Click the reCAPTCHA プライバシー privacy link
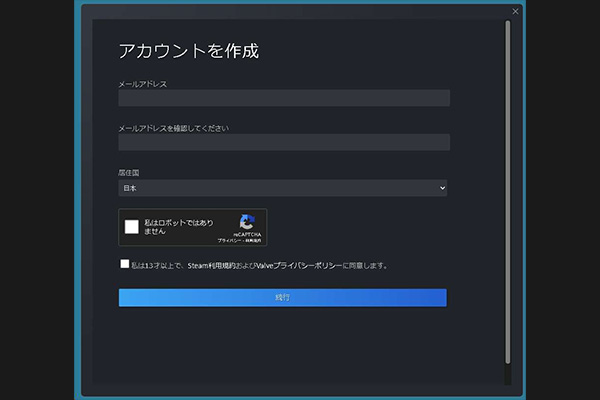The height and width of the screenshot is (400, 600). click(x=228, y=241)
